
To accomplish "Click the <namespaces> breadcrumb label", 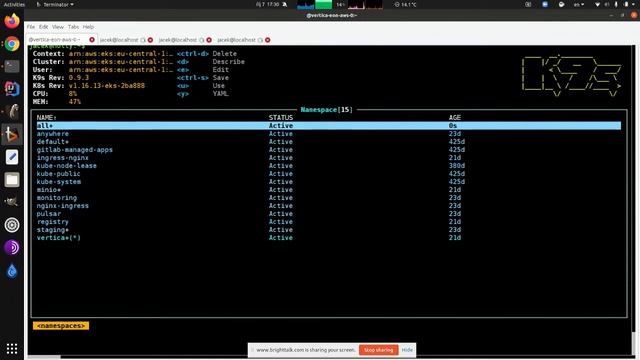I will [61, 326].
